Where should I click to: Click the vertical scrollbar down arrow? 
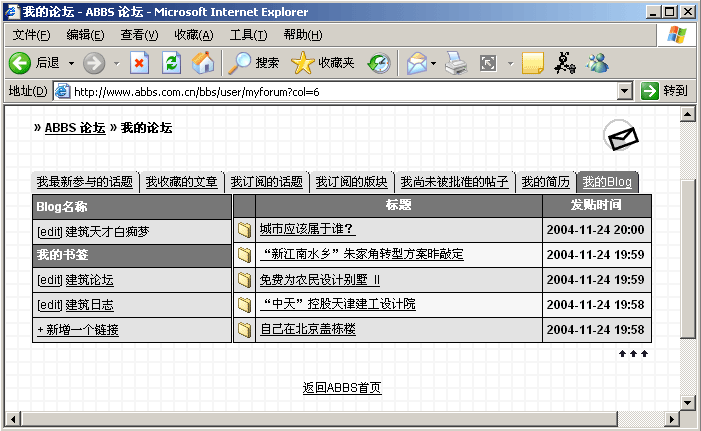[x=688, y=402]
